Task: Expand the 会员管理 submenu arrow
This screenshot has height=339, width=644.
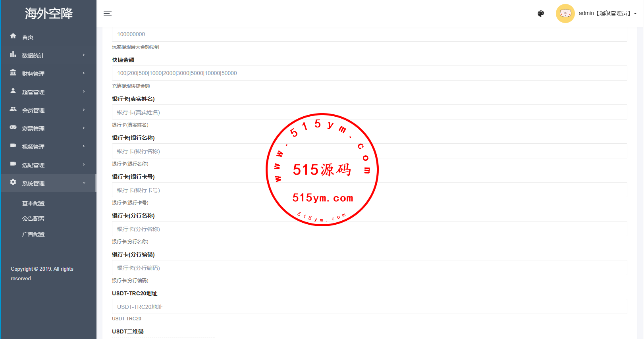Action: click(84, 110)
